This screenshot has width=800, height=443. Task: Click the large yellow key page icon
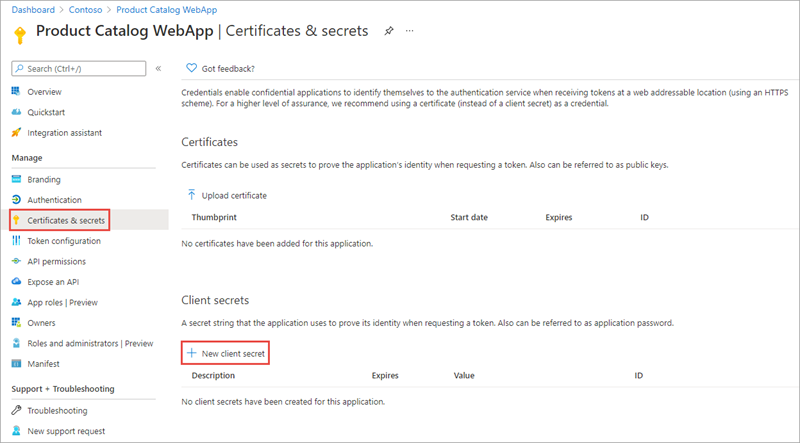tap(20, 35)
